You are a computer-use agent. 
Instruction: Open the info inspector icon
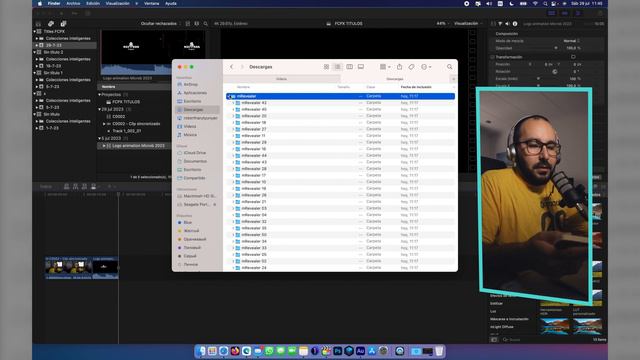[x=515, y=24]
